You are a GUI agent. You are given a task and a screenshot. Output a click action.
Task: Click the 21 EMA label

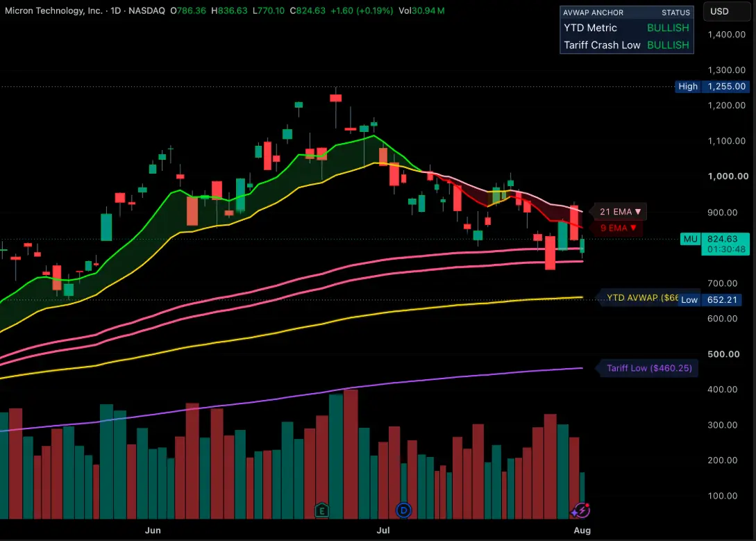(x=620, y=212)
